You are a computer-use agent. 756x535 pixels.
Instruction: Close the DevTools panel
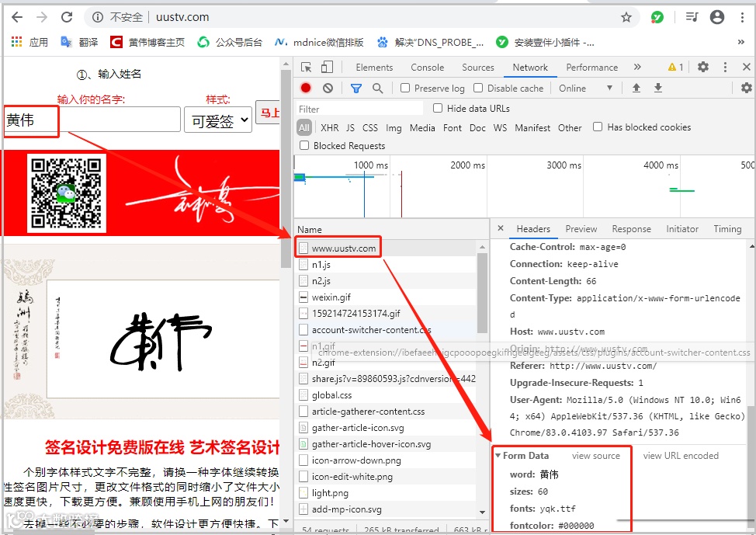(747, 67)
